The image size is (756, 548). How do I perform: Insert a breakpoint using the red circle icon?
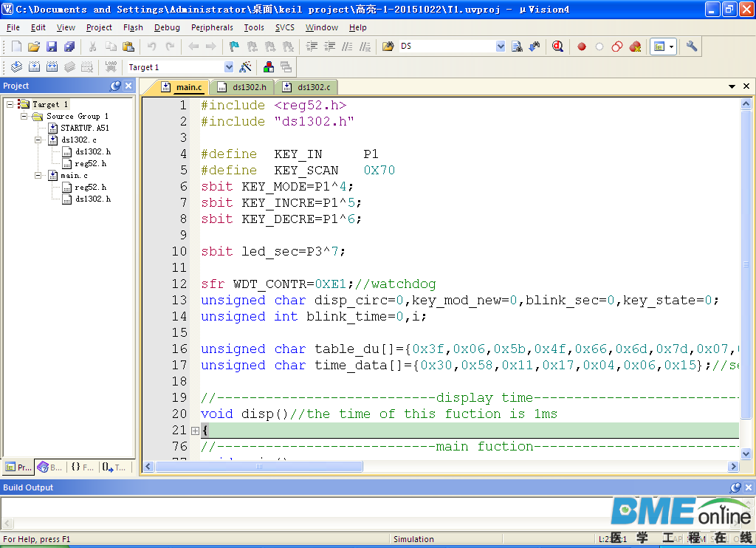(582, 47)
